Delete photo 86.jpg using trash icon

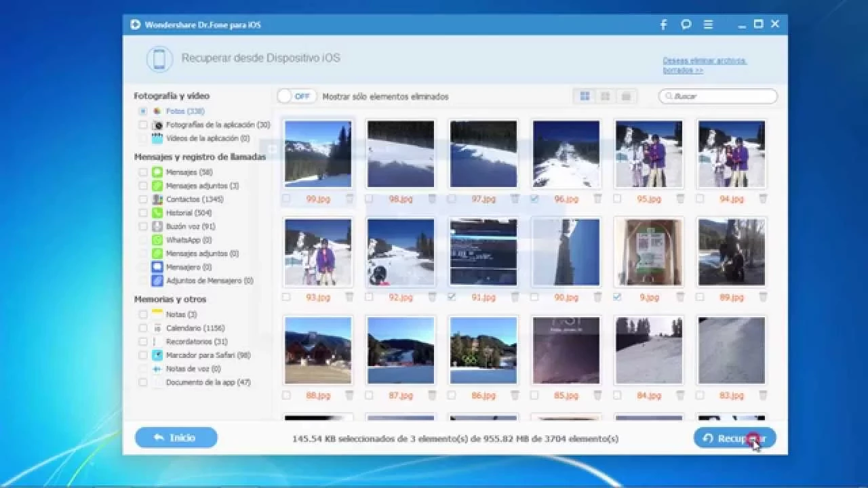(515, 395)
